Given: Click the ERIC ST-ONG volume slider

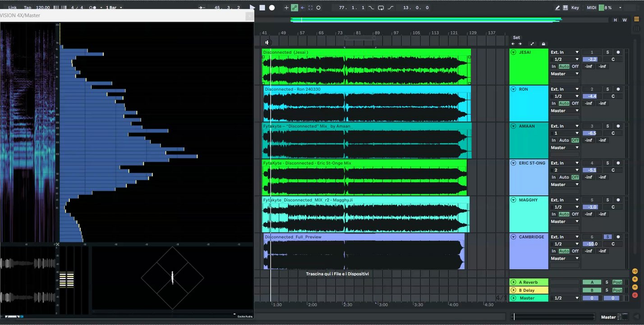Looking at the screenshot, I should point(592,170).
